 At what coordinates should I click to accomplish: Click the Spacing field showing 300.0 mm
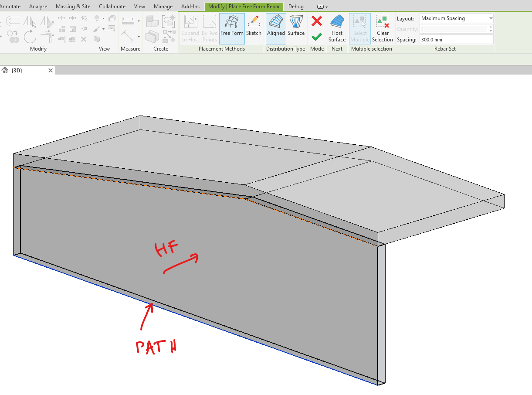[x=456, y=39]
